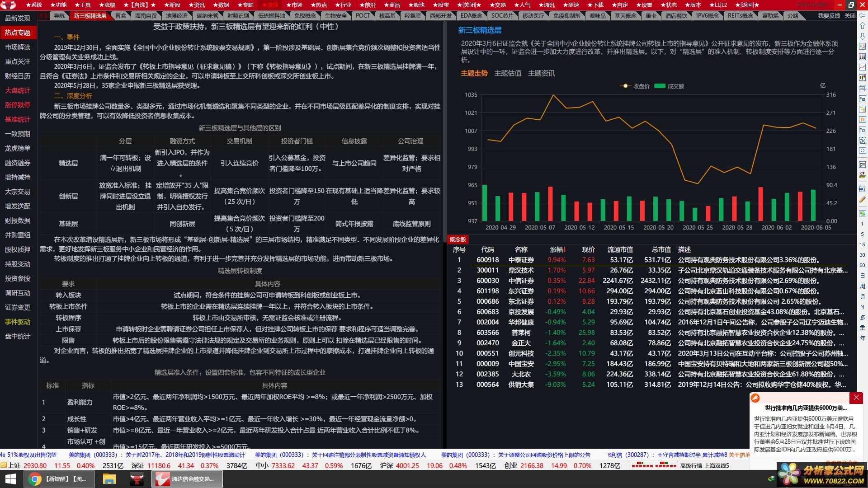Image resolution: width=868 pixels, height=488 pixels.
Task: Switch to the REITs概念 tab
Action: (x=741, y=16)
